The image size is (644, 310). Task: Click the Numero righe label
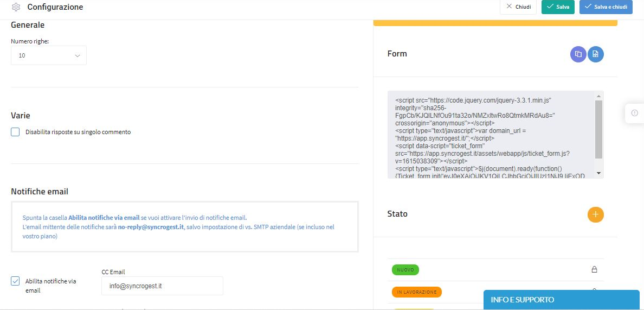30,41
